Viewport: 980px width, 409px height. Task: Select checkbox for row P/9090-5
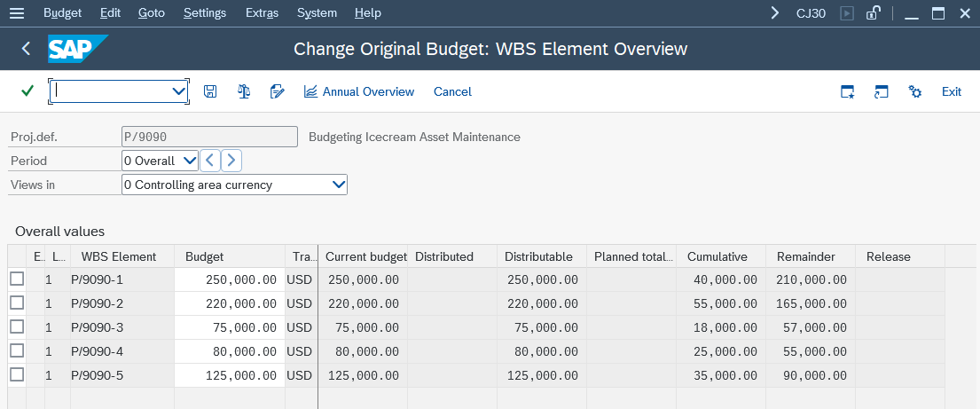17,374
